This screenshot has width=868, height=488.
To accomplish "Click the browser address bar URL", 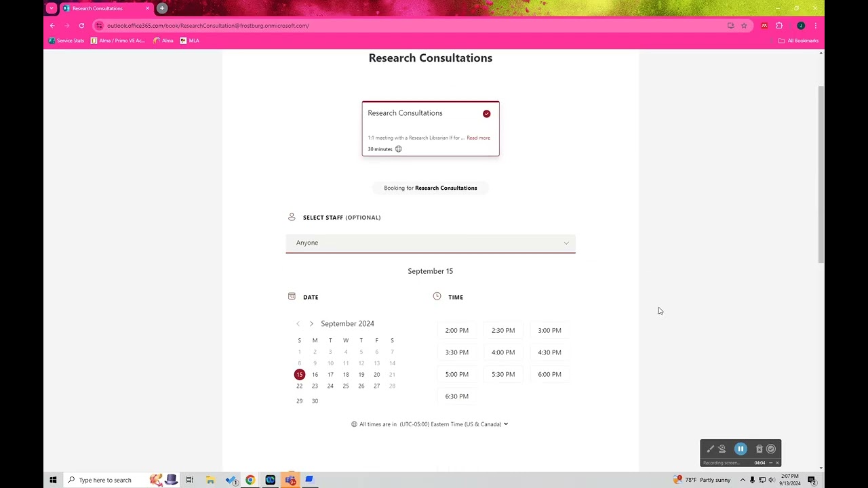I will point(208,26).
